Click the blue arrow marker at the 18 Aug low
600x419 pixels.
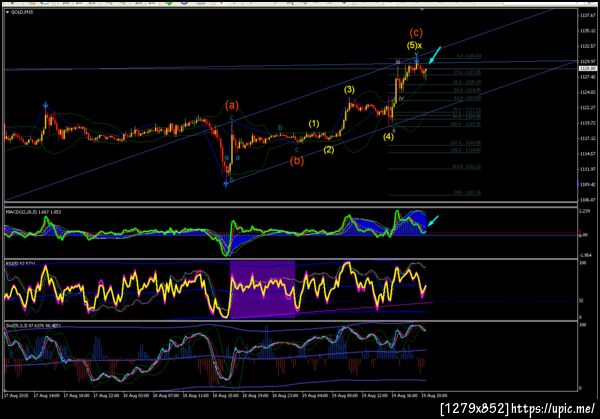coord(226,184)
